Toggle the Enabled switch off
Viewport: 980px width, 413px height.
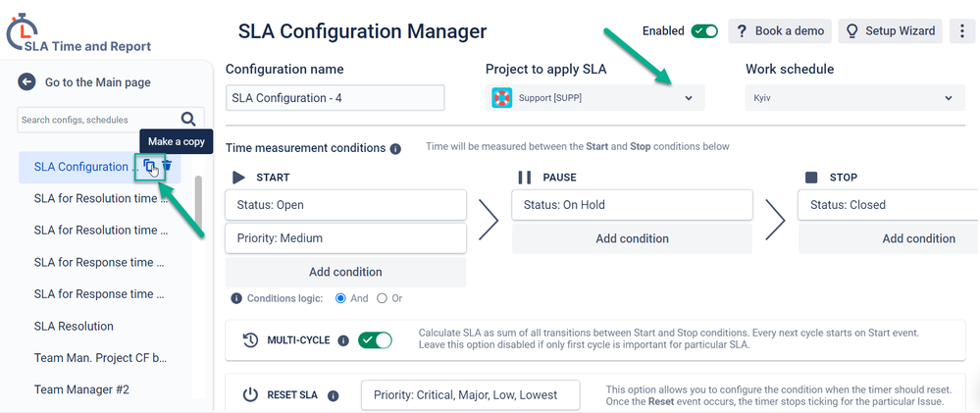click(704, 30)
